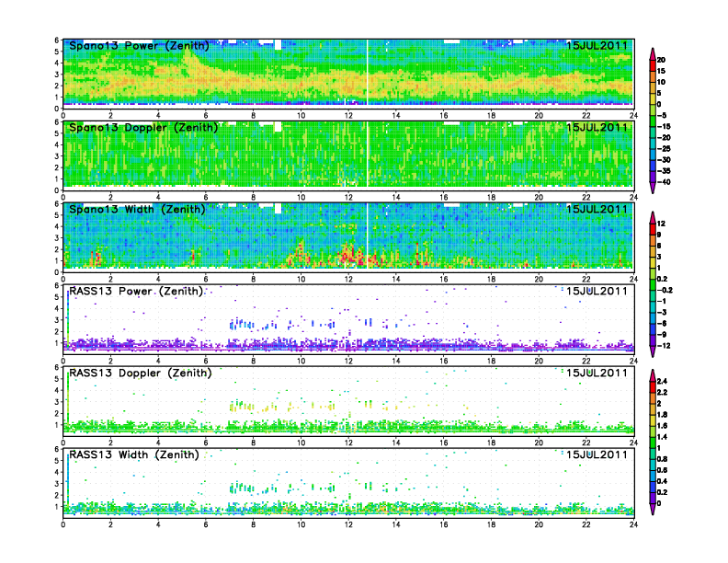Click the purple bottom arrow of the top colorbar
Image resolution: width=728 pixels, height=563 pixels.
653,189
